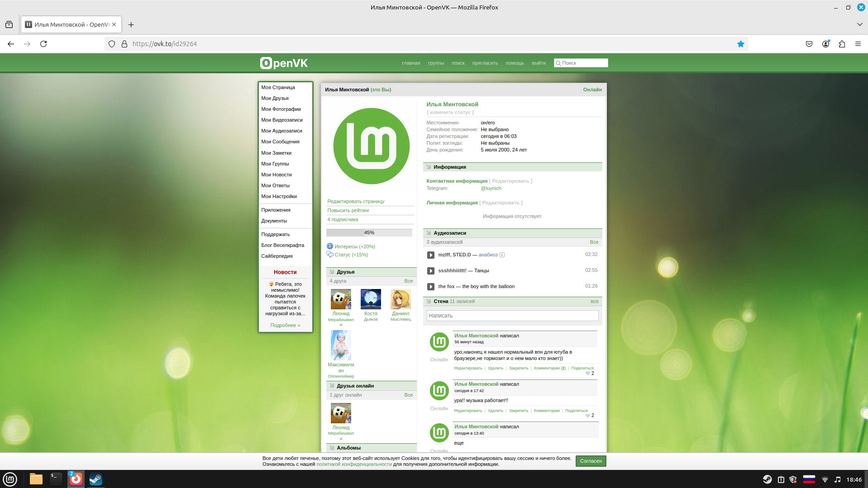Click the OpenVK logo in header
This screenshot has height=488, width=868.
284,63
